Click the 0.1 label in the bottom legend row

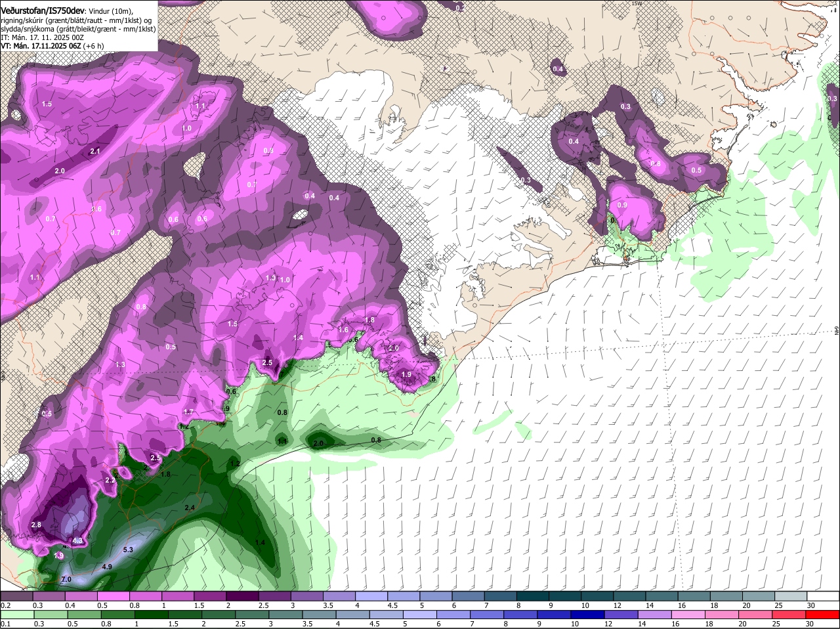[5, 624]
